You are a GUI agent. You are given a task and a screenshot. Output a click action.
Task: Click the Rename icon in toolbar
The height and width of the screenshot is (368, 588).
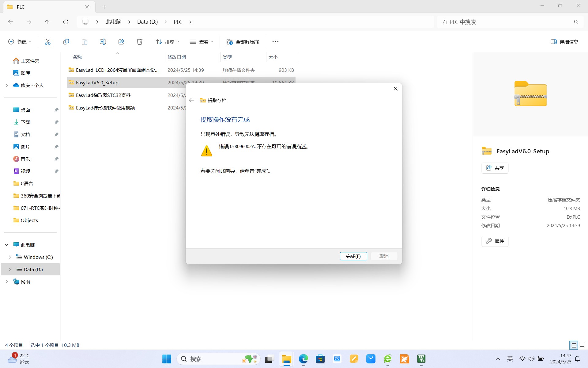(103, 42)
